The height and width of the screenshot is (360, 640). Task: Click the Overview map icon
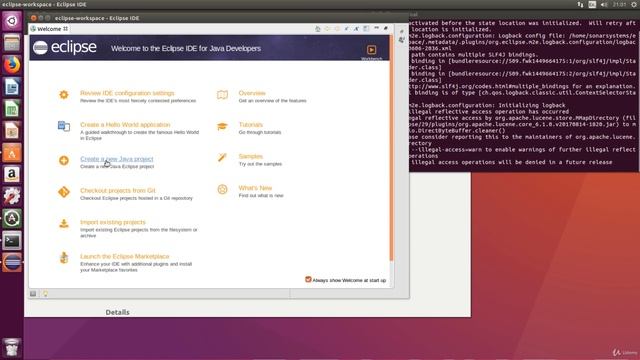pyautogui.click(x=222, y=95)
